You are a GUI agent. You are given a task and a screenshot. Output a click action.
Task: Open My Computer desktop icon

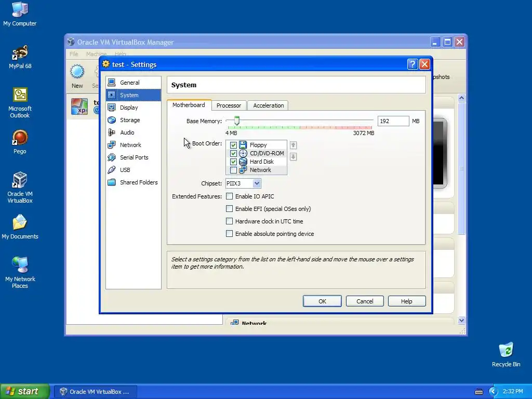click(x=20, y=9)
